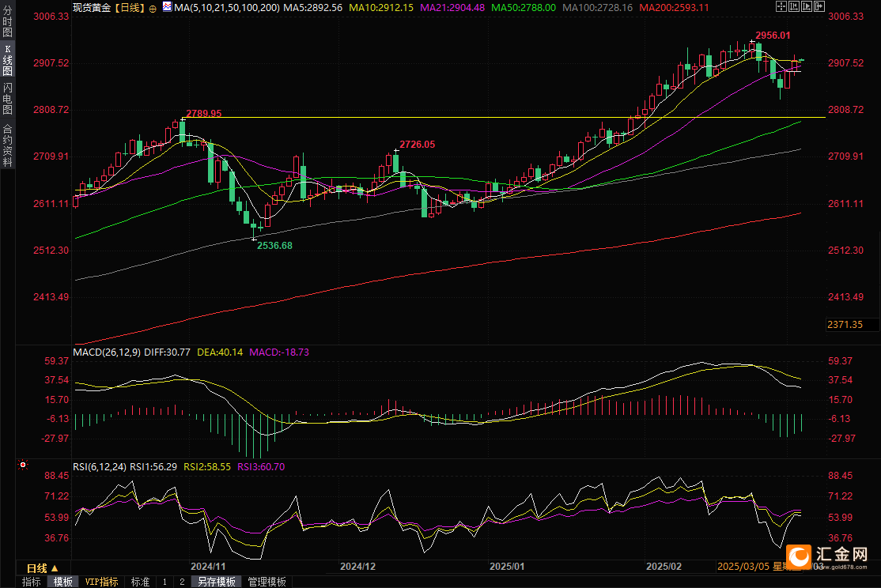Open the VIP指标 tab

click(101, 582)
